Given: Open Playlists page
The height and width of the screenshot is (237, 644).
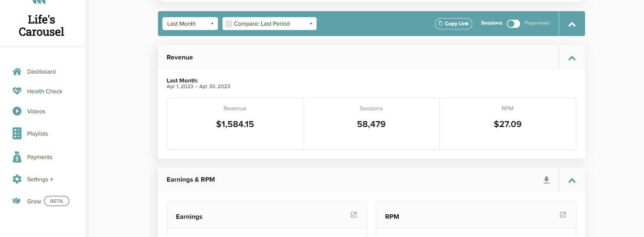Looking at the screenshot, I should click(x=37, y=134).
